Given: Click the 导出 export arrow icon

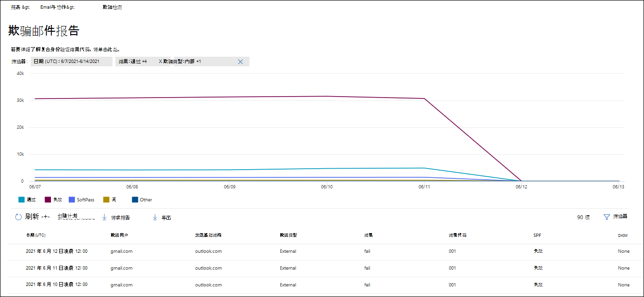Looking at the screenshot, I should click(155, 217).
